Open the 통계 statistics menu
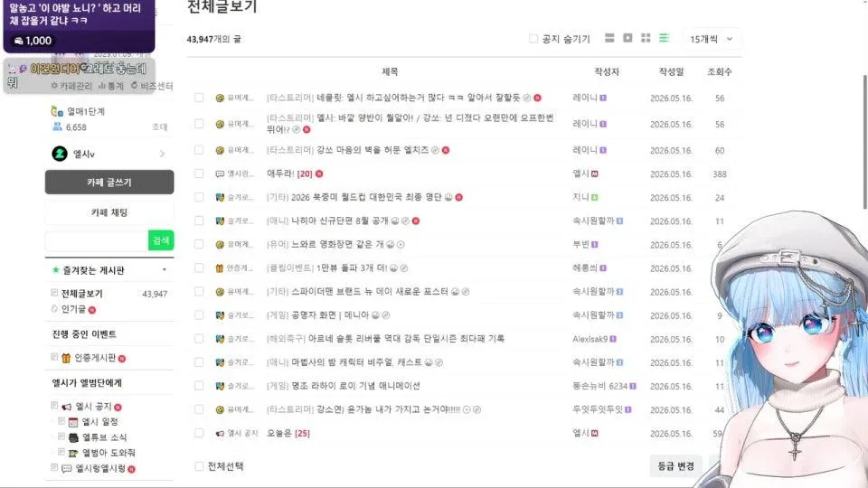 coord(111,86)
